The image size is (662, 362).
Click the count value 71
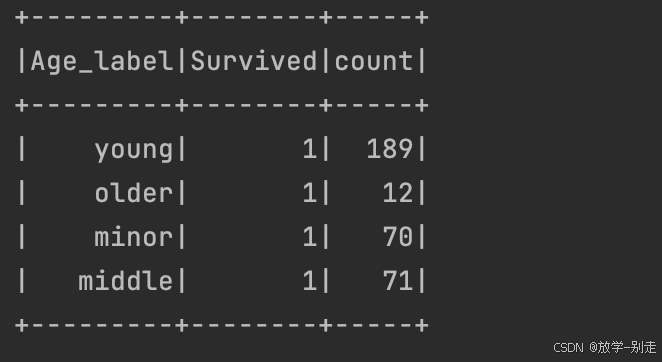tap(398, 281)
